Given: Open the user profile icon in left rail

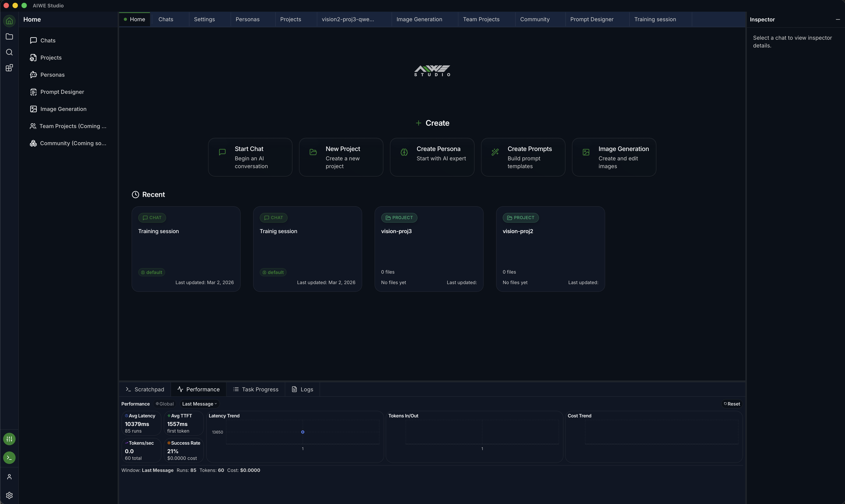Looking at the screenshot, I should pyautogui.click(x=9, y=477).
